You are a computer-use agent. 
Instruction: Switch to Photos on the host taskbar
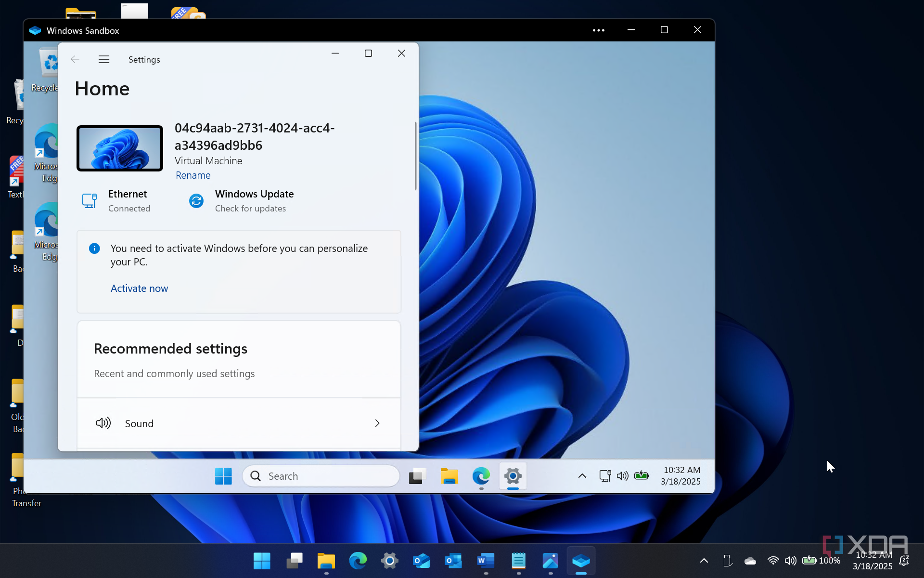tap(550, 561)
